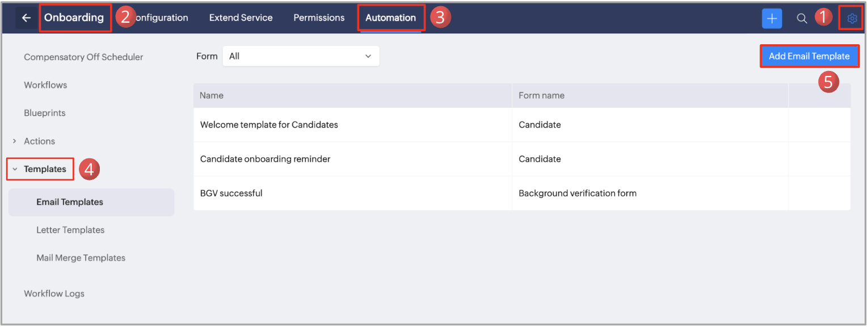The image size is (868, 328).
Task: Open the Permissions tab
Action: click(319, 18)
